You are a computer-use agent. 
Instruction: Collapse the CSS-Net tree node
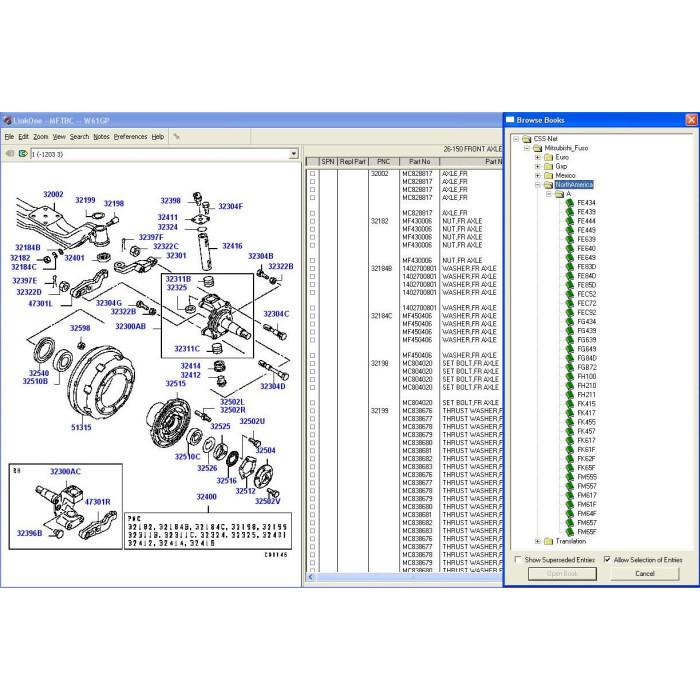tap(516, 139)
